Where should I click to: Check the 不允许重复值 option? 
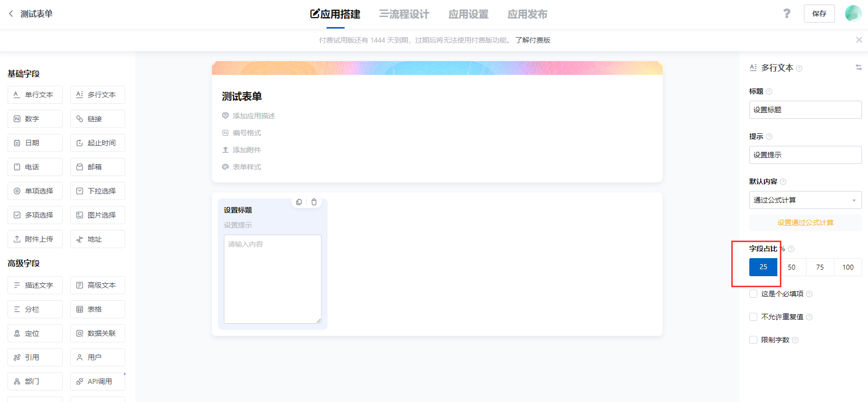[x=753, y=317]
